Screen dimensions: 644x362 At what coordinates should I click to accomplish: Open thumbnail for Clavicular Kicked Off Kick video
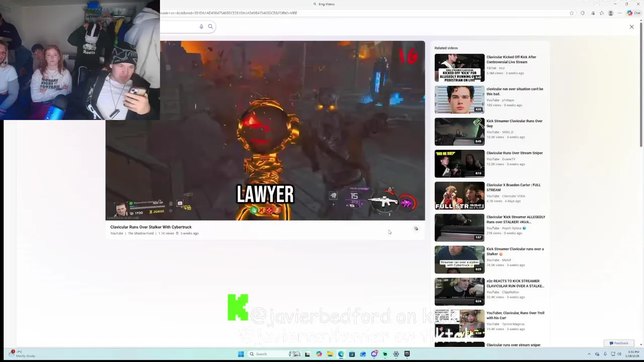(459, 68)
